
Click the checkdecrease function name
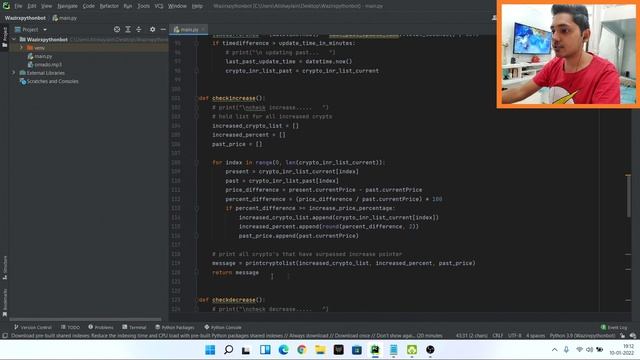[x=233, y=300]
